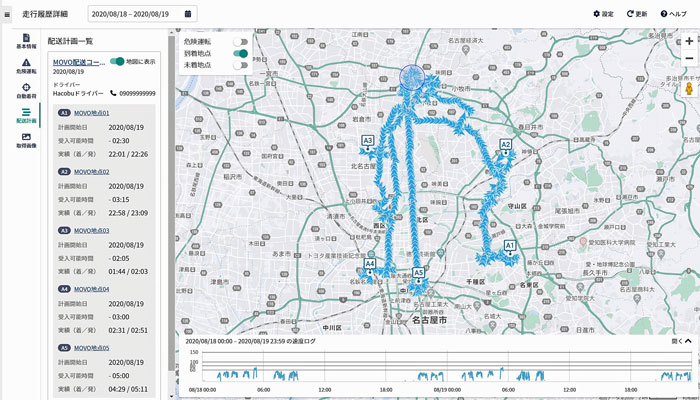Screen dimensions: 700x400
Task: Disable the 到着地点 map toggle
Action: (x=240, y=54)
